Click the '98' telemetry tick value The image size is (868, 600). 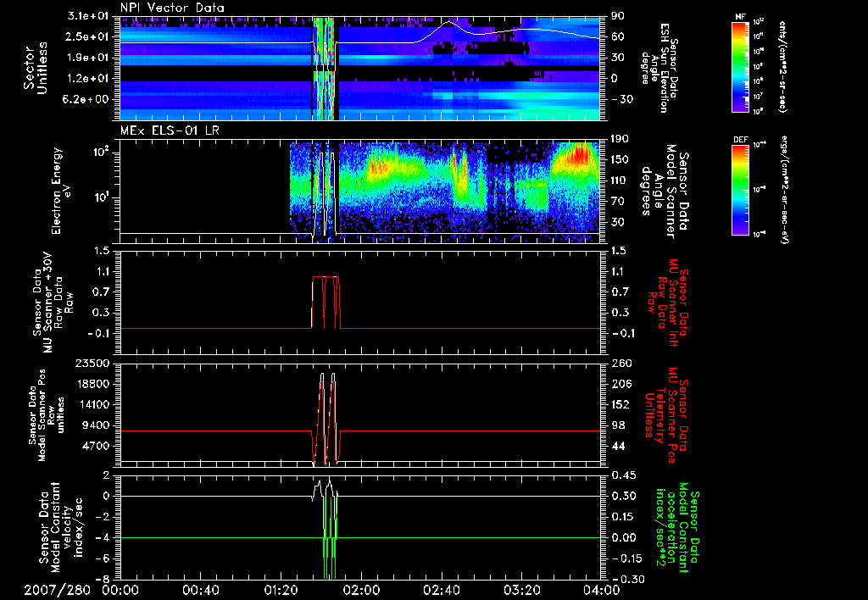pos(617,425)
